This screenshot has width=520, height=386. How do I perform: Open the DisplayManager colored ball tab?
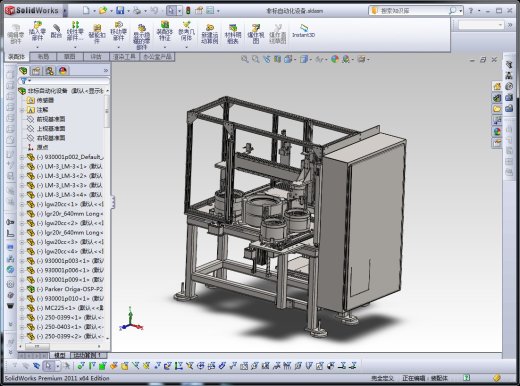coord(63,71)
